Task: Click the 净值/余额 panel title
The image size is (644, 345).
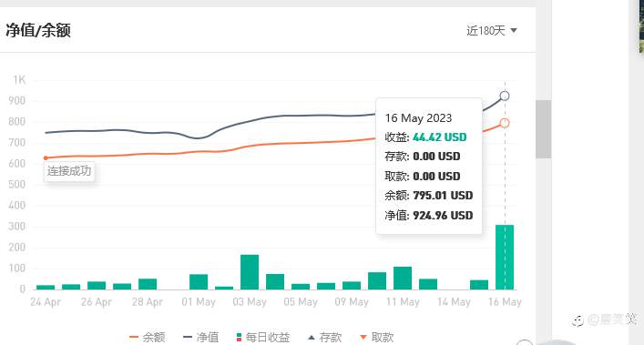Action: pos(38,30)
